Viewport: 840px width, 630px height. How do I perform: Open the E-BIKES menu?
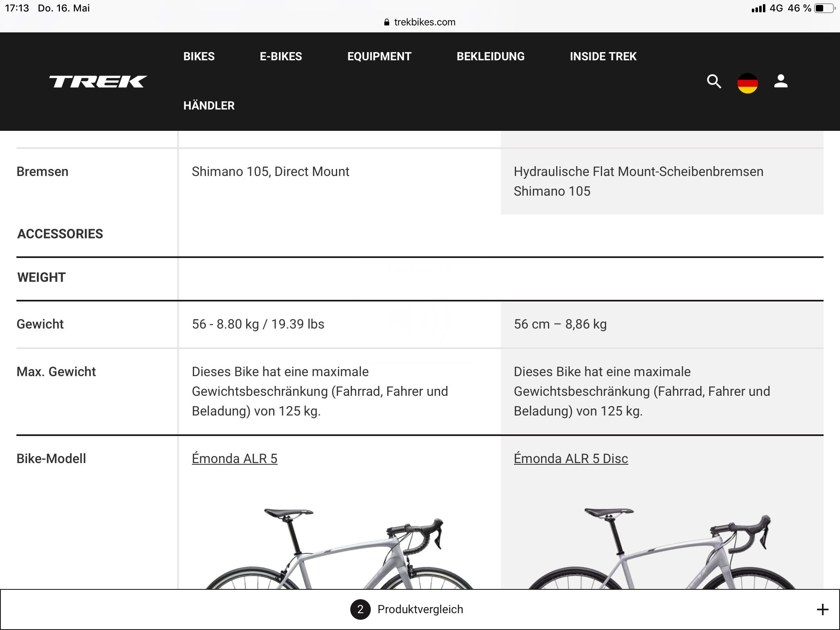[281, 57]
